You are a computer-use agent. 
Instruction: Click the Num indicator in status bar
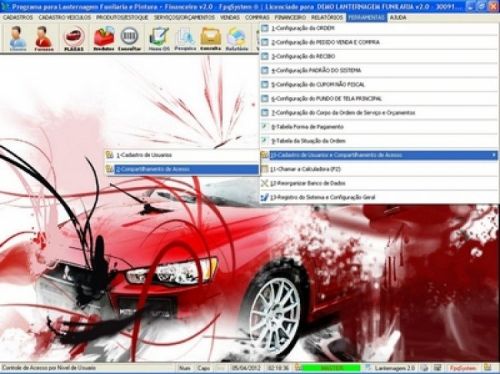tap(184, 368)
